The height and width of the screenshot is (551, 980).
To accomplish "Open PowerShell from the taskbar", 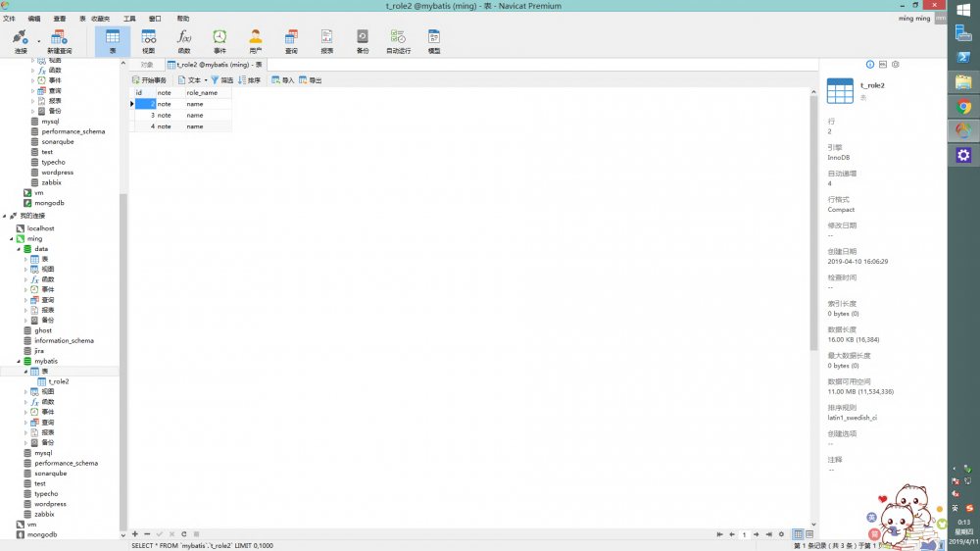I will (963, 58).
